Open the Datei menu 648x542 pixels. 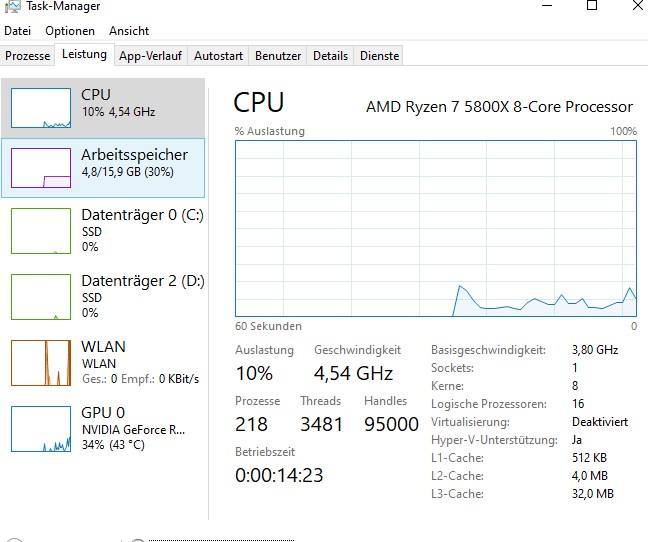[18, 31]
